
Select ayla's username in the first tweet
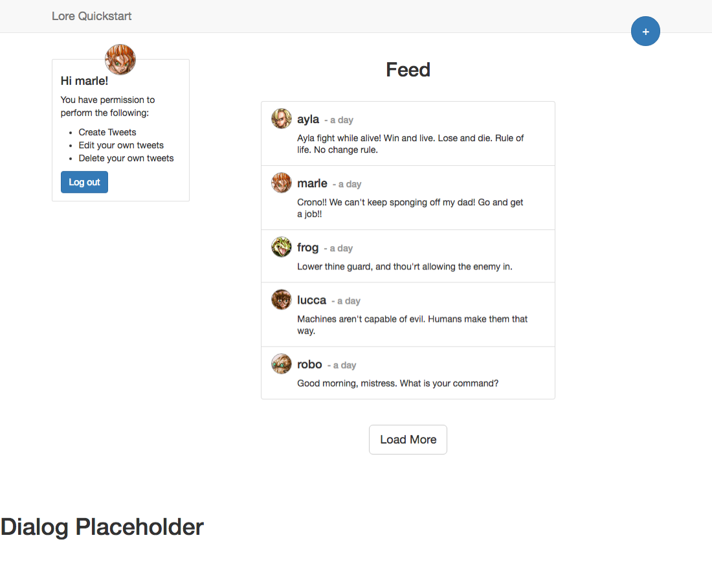[x=308, y=120]
